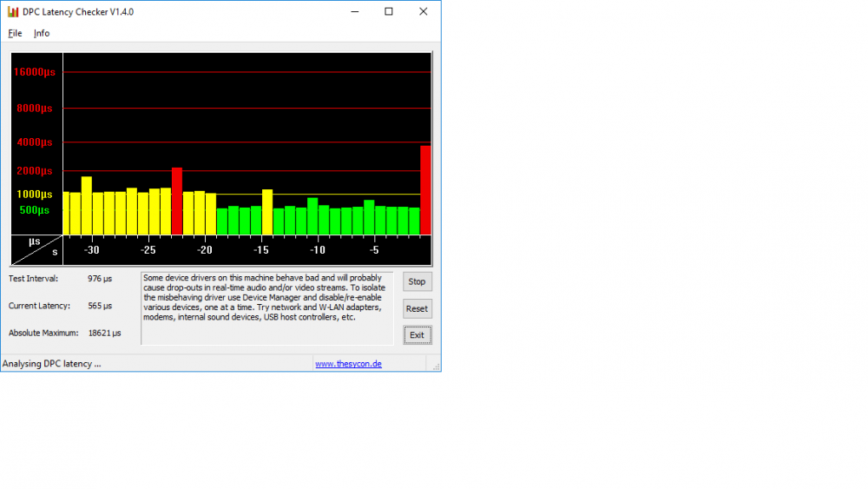This screenshot has width=868, height=489.
Task: Click the yellow 1000µs axis label
Action: (x=35, y=194)
